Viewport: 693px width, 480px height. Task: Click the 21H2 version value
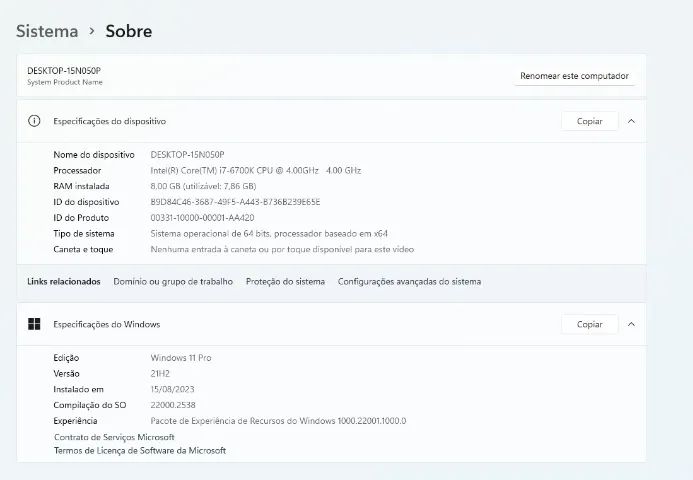[x=160, y=373]
